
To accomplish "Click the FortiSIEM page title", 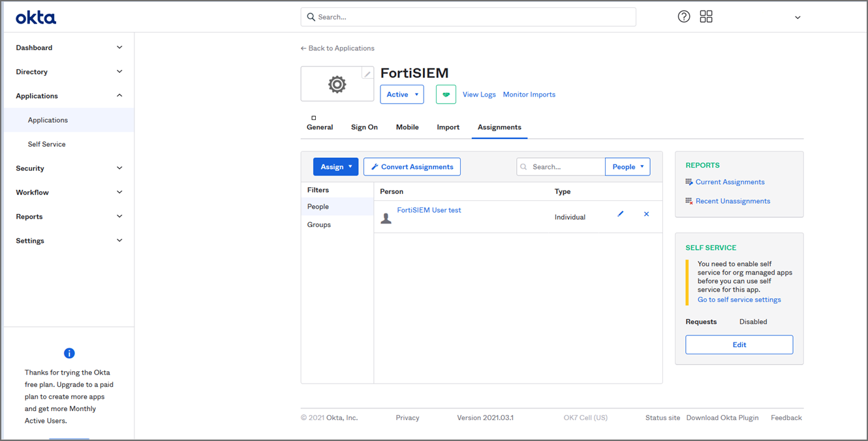I will click(x=414, y=73).
